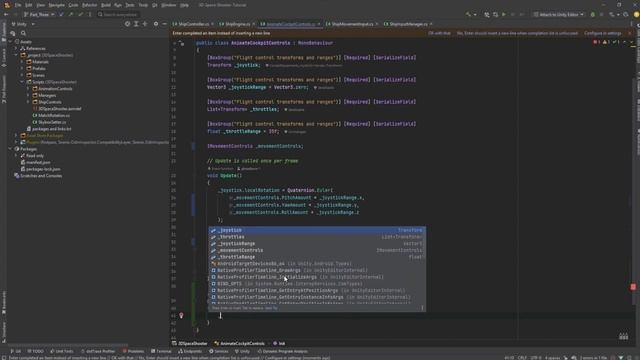
Task: Choose _movementControls completion suggestion
Action: [x=317, y=250]
